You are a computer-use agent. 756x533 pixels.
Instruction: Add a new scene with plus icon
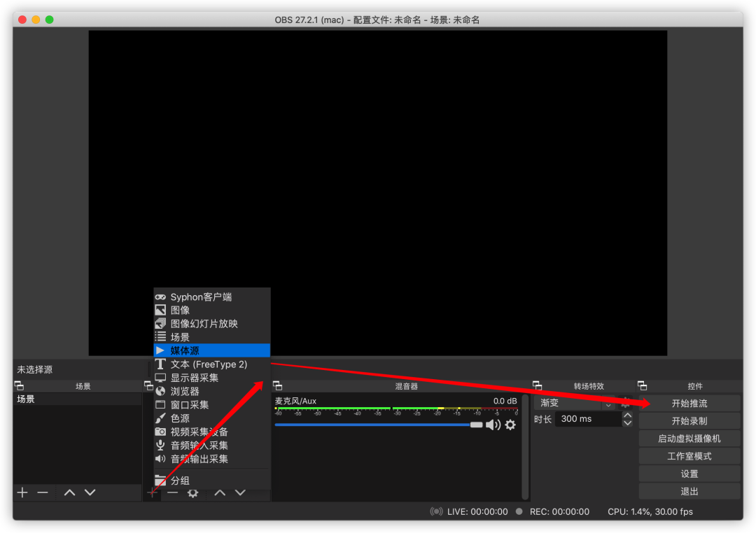22,492
